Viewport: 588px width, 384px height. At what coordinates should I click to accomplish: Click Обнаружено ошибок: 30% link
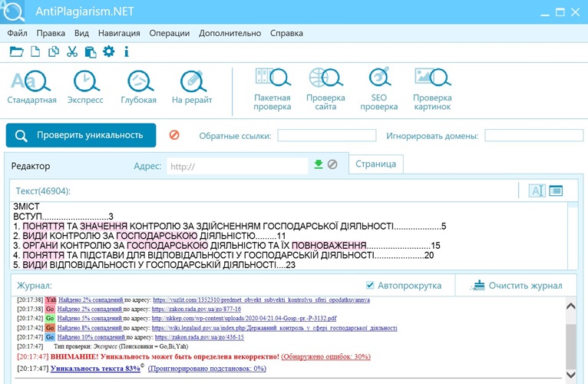pyautogui.click(x=326, y=356)
